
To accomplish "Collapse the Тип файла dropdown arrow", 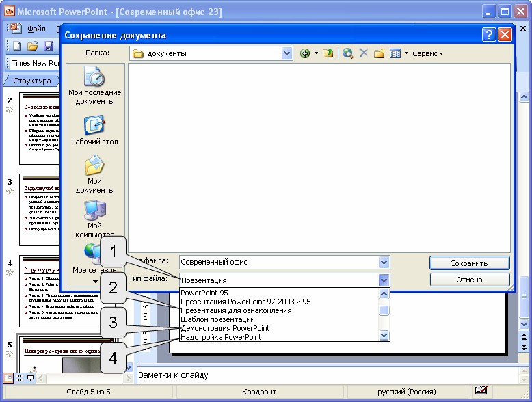I will pyautogui.click(x=384, y=280).
